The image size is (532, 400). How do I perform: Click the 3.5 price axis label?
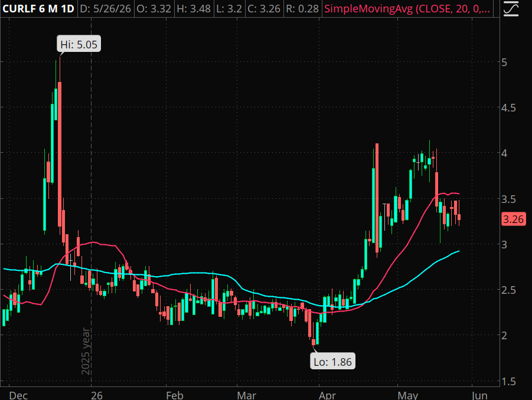(x=508, y=199)
